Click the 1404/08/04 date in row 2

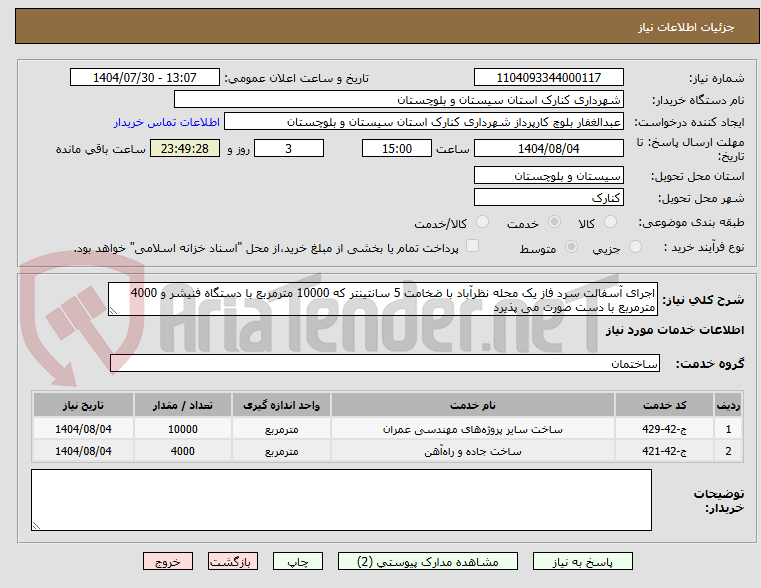pyautogui.click(x=83, y=451)
